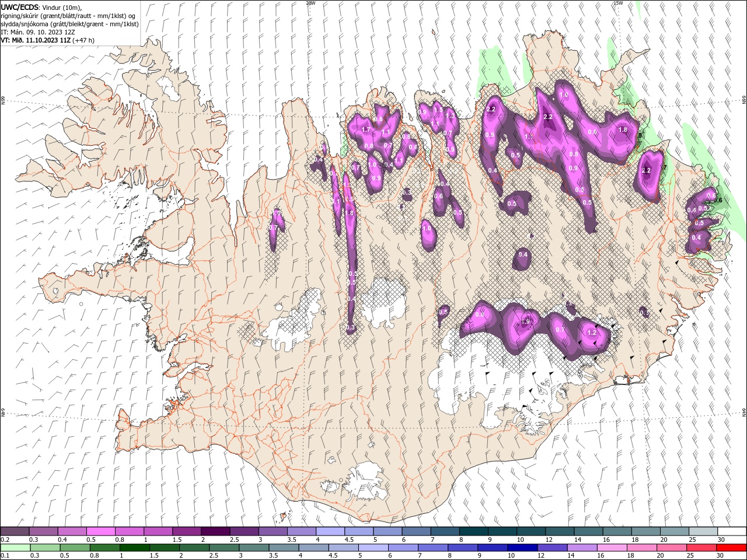This screenshot has height=560, width=747.
Task: Click lower legend swatch between 0.1 and 0.3
Action: [x=15, y=548]
